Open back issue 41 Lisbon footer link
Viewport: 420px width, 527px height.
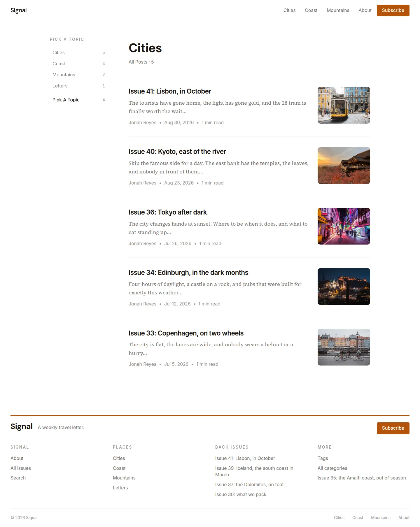(245, 458)
